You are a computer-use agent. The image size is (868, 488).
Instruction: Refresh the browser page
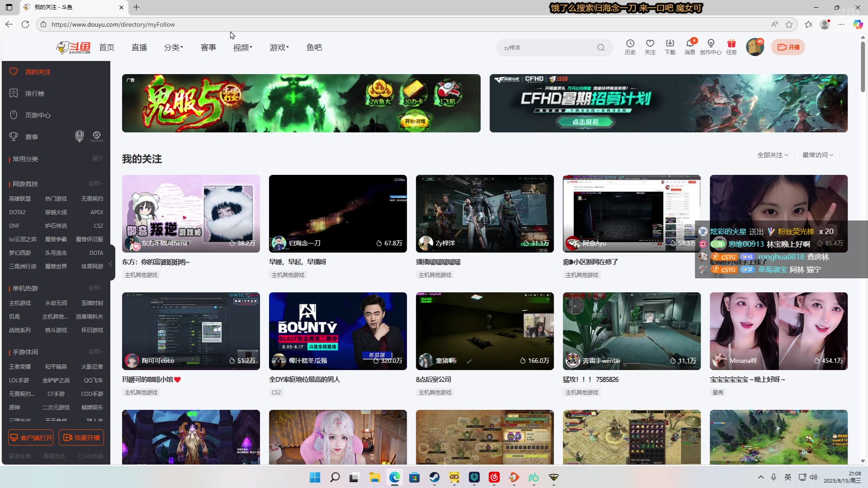click(25, 24)
